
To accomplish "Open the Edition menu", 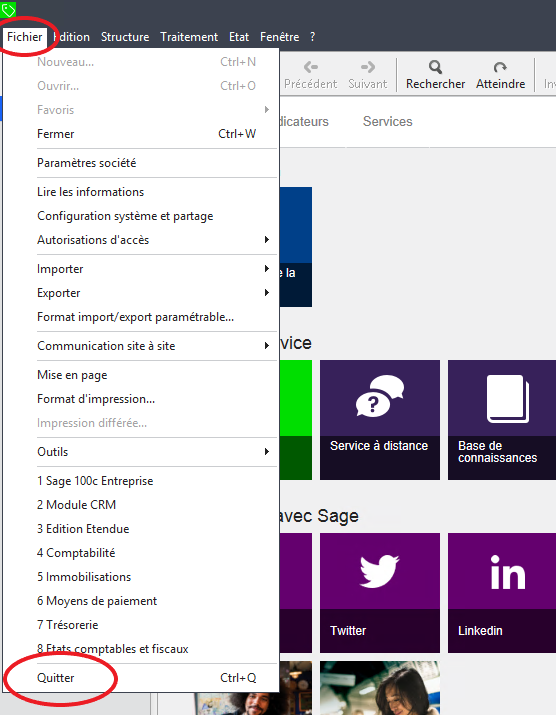I will pos(71,37).
